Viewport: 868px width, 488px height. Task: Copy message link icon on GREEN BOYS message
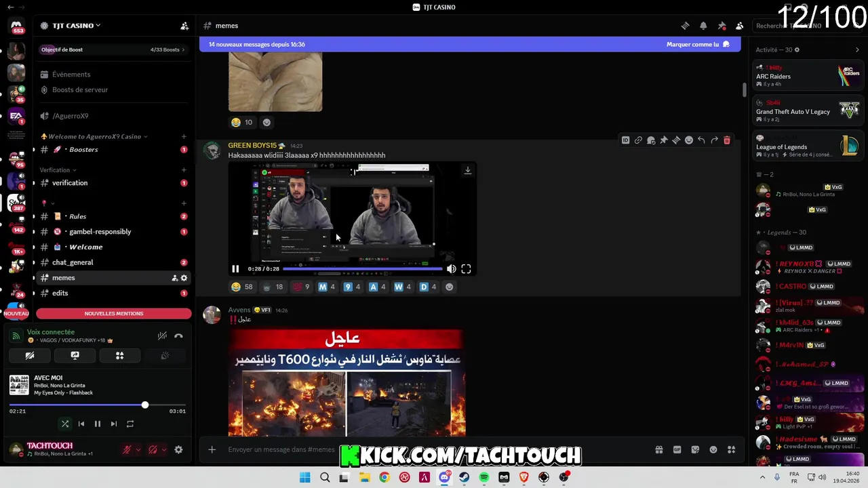(638, 140)
